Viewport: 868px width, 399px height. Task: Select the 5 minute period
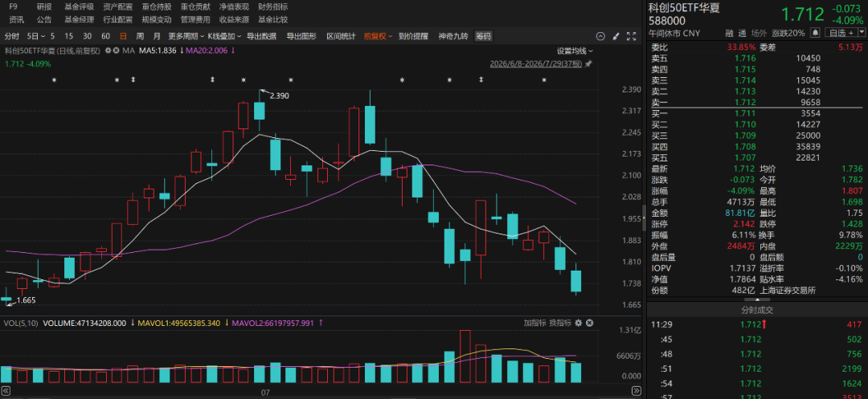pyautogui.click(x=52, y=36)
